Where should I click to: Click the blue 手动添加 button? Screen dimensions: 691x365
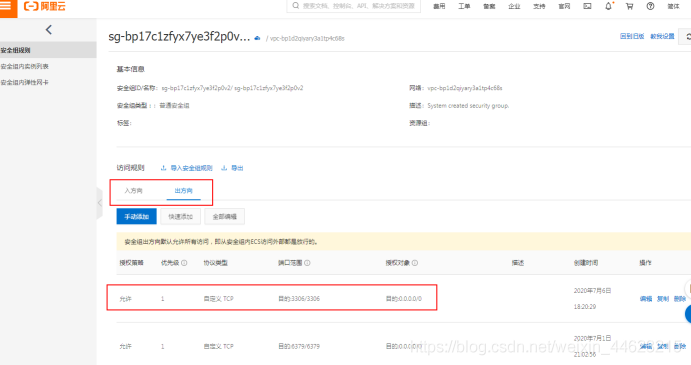coord(136,216)
